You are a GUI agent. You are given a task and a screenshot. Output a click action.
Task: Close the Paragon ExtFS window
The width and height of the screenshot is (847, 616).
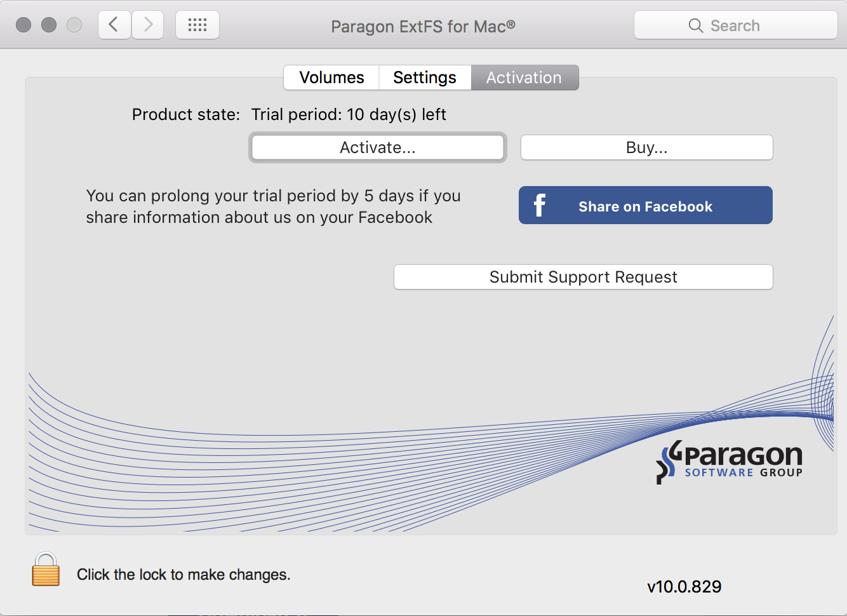(23, 25)
